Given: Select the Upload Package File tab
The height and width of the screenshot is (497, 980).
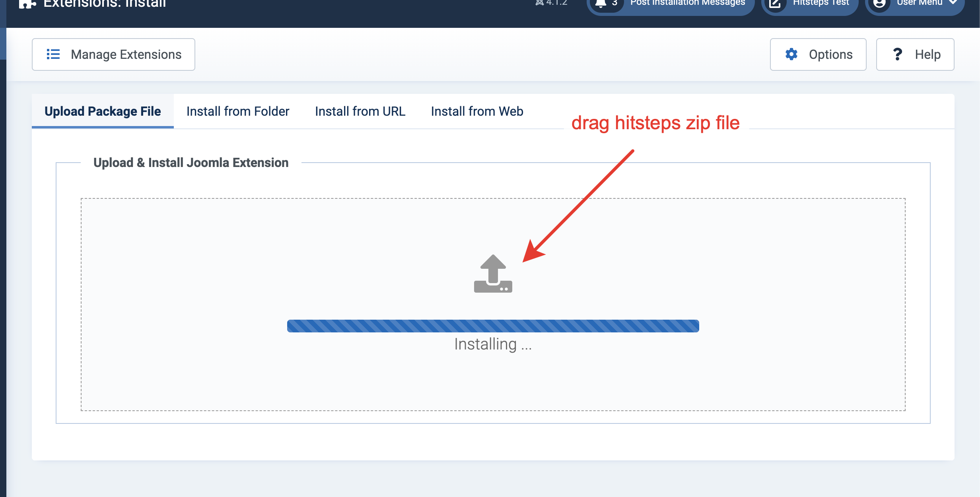Looking at the screenshot, I should point(103,111).
